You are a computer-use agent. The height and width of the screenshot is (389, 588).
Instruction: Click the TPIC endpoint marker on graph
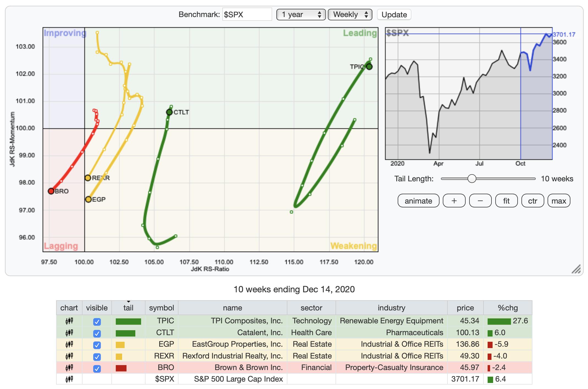tap(369, 66)
